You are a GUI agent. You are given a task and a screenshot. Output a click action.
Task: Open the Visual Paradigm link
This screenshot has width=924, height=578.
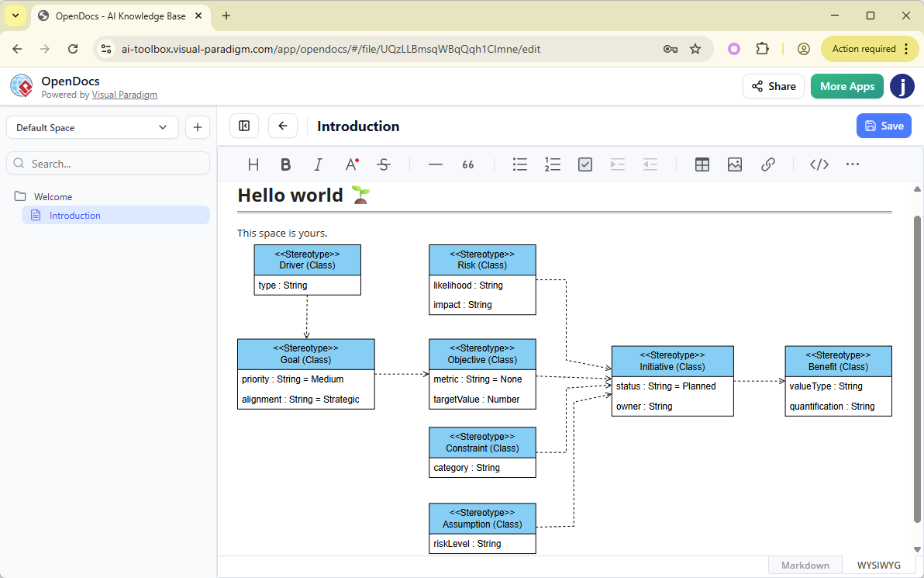pos(124,95)
